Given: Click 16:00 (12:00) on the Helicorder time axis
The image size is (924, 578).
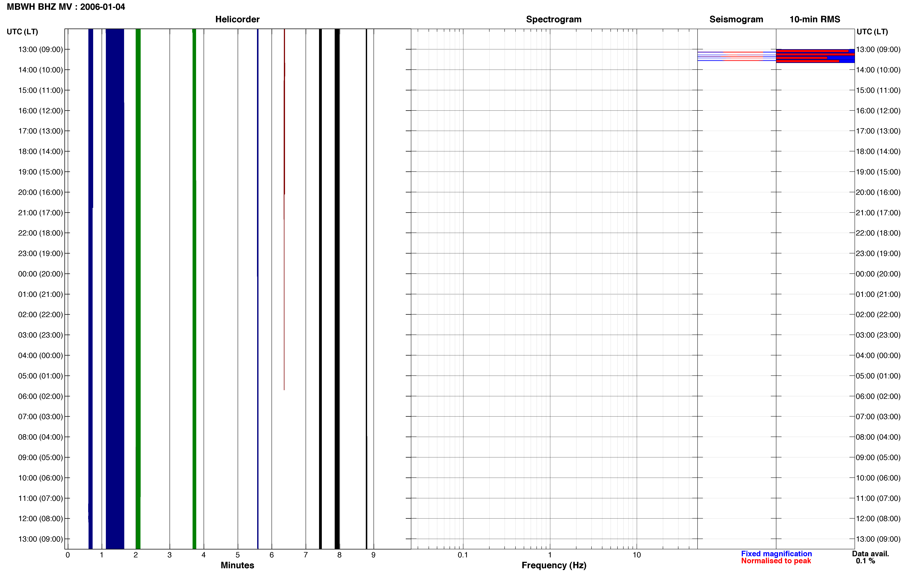Looking at the screenshot, I should 41,111.
